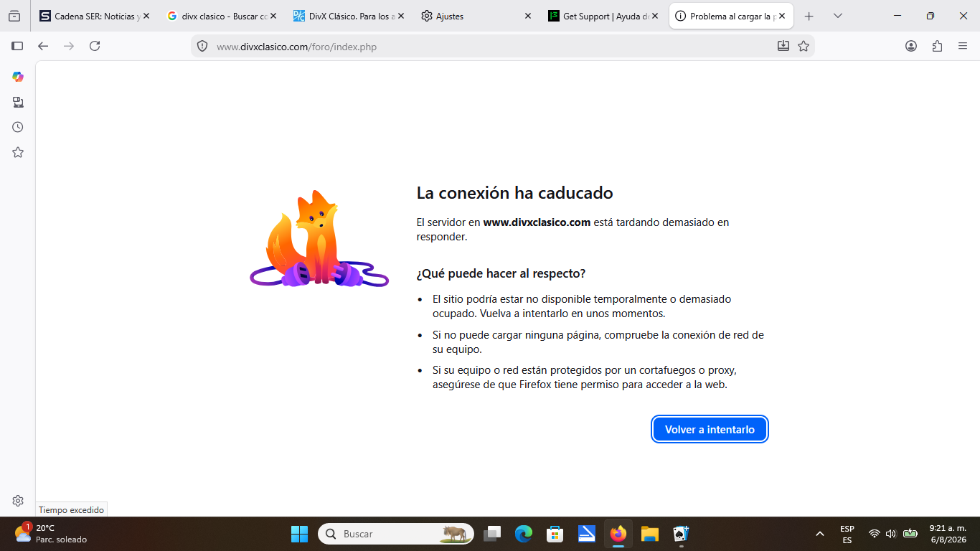
Task: Open the Wi-Fi network icon
Action: point(874,534)
